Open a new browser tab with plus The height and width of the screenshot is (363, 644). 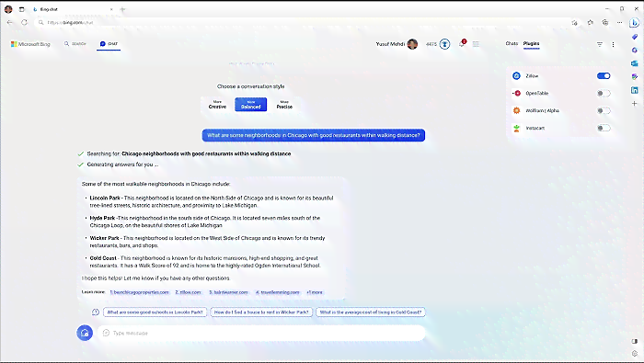click(122, 9)
